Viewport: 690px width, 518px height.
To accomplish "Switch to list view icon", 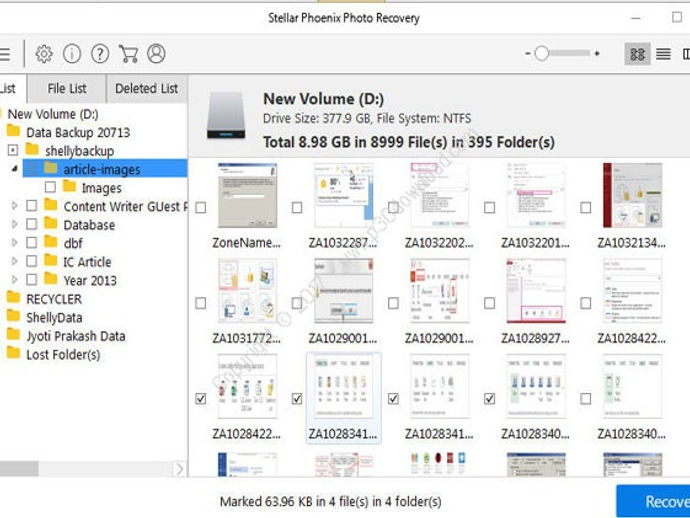I will [x=663, y=54].
